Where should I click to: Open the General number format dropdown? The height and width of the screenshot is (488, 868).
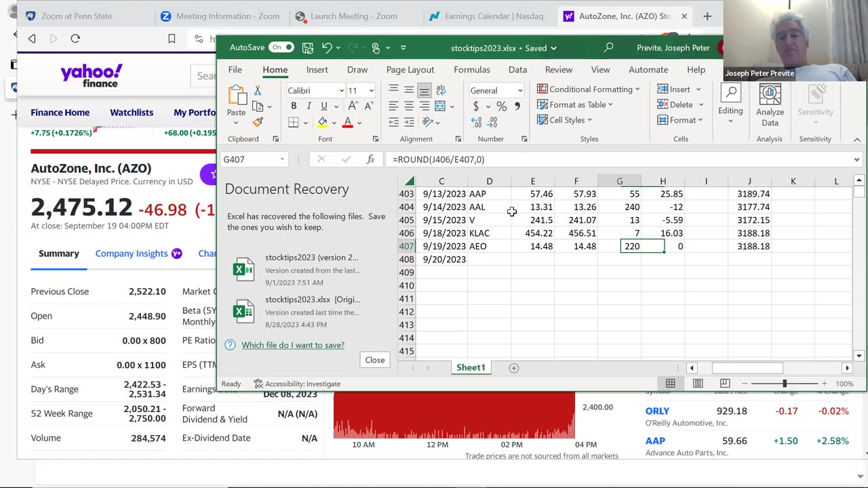click(x=520, y=91)
